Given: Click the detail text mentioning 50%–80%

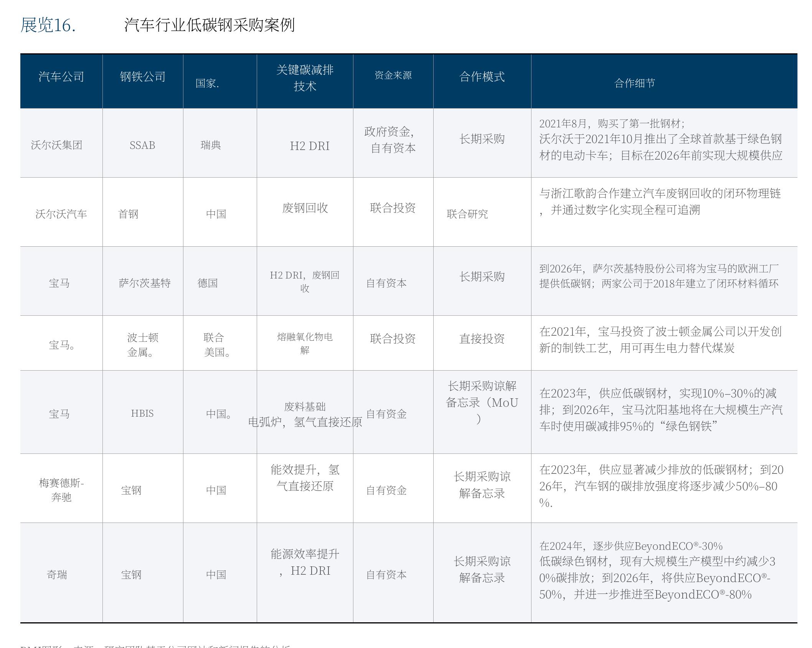Looking at the screenshot, I should point(661,486).
